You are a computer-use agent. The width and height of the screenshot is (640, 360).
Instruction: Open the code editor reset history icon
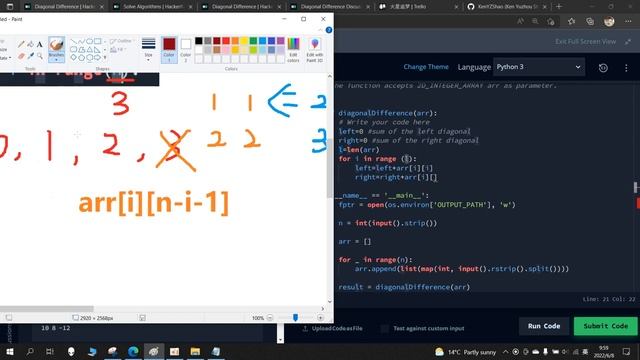(603, 68)
